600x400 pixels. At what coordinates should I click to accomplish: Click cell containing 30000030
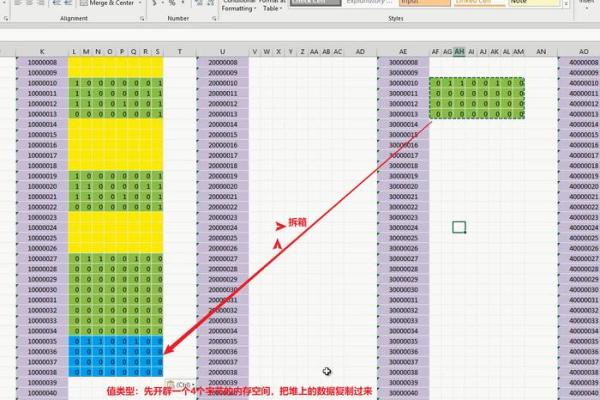[x=403, y=290]
